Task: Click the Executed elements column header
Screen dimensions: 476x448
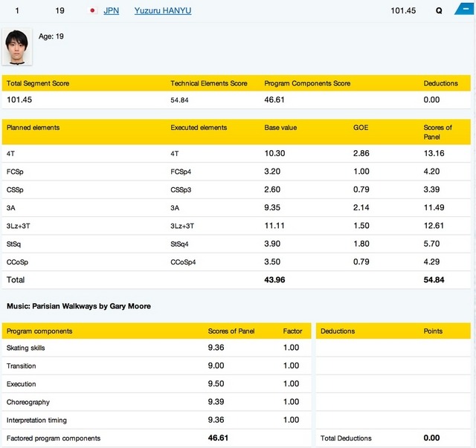Action: coord(199,127)
